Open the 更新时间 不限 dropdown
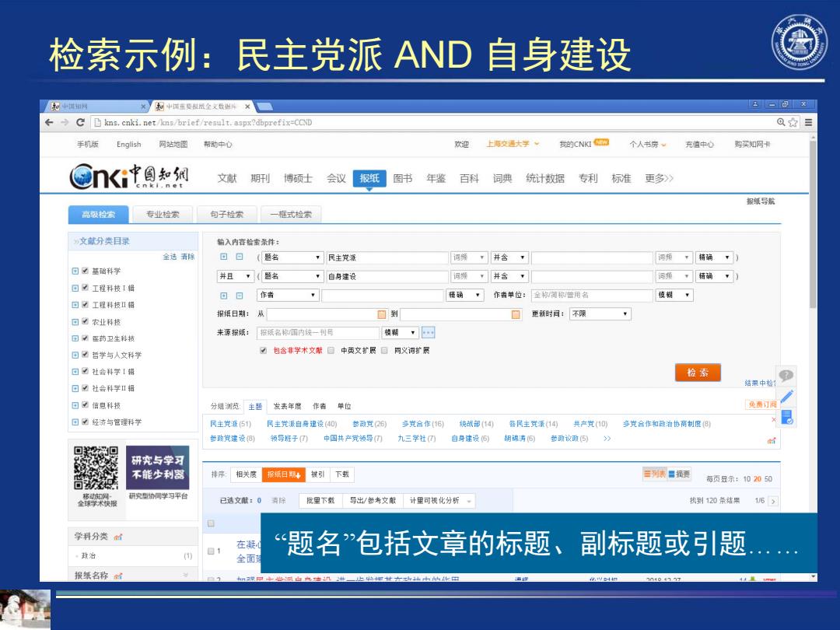The height and width of the screenshot is (630, 840). click(600, 314)
